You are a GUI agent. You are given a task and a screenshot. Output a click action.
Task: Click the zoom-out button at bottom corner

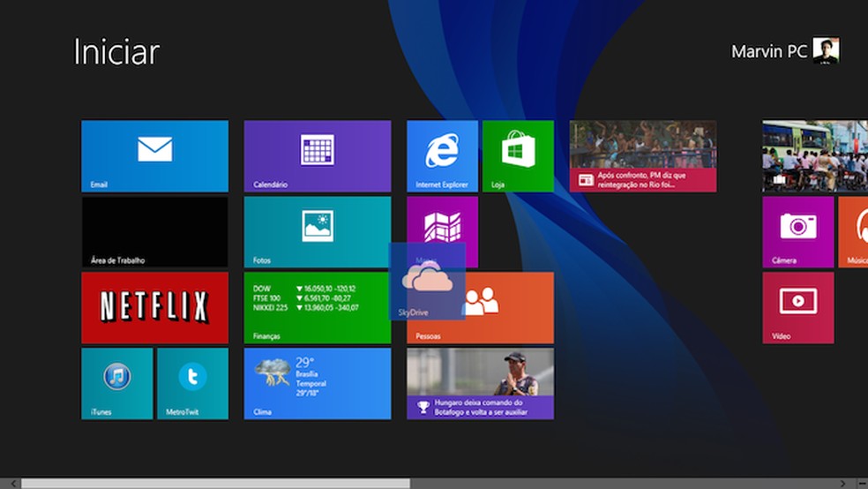(x=861, y=484)
